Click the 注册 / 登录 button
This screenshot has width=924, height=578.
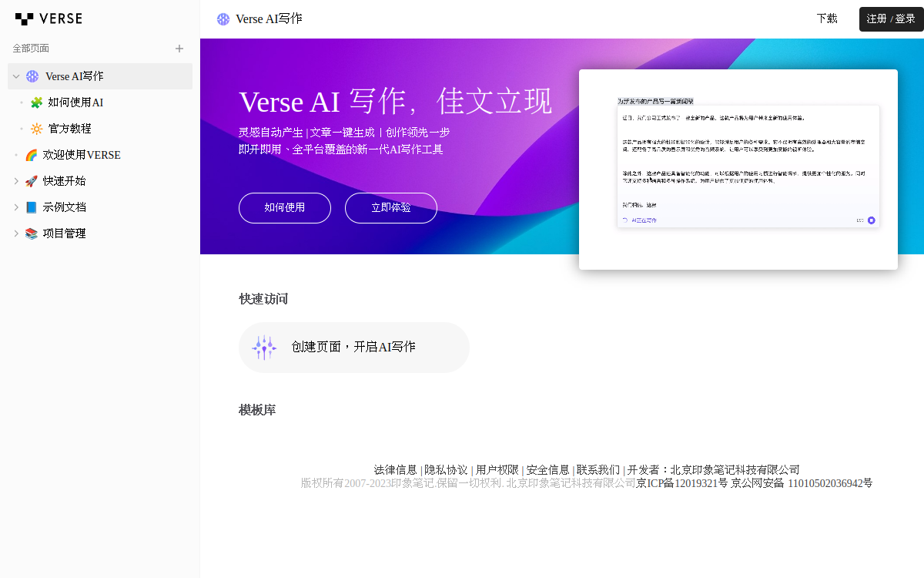click(891, 19)
